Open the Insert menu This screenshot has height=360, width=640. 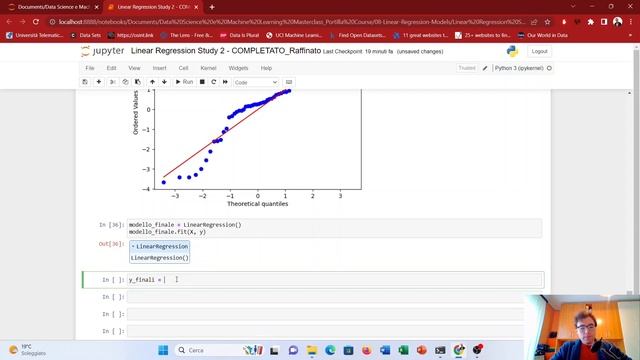pos(160,68)
